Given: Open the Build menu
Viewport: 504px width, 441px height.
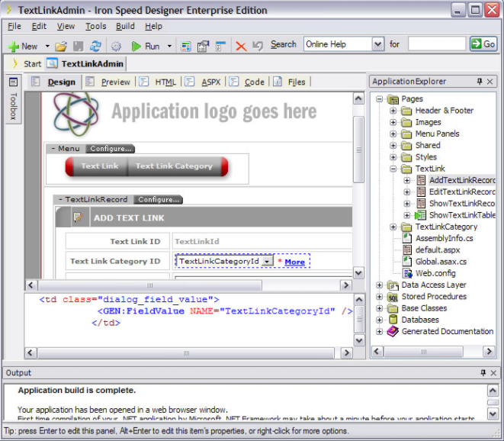Looking at the screenshot, I should pos(125,26).
